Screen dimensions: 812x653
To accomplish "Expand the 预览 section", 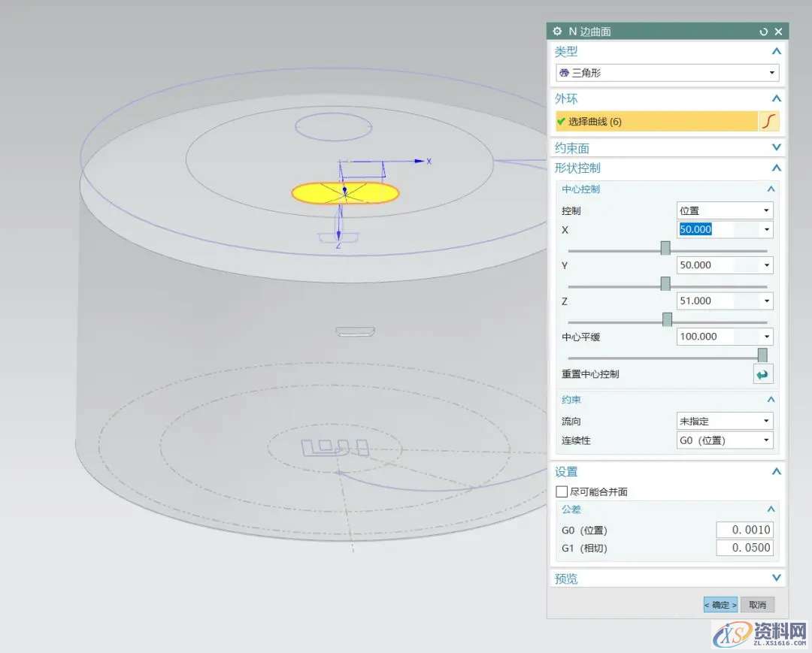I will pos(776,578).
